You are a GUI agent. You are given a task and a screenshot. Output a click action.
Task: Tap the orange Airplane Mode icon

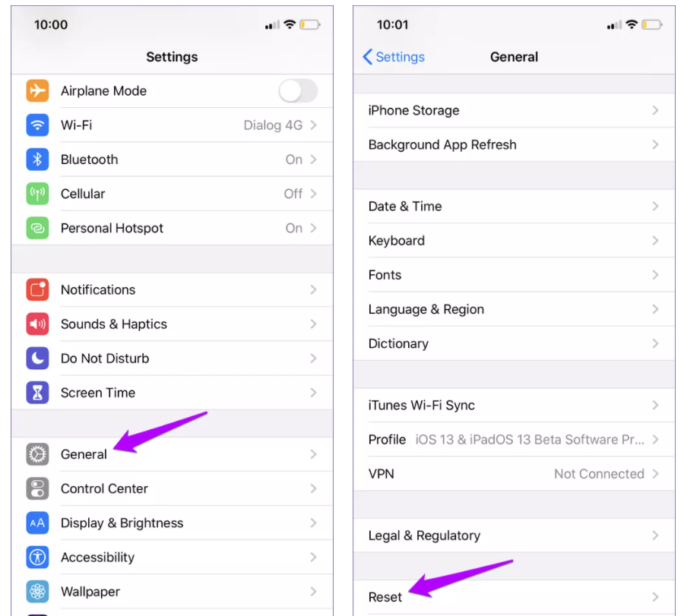pos(37,90)
